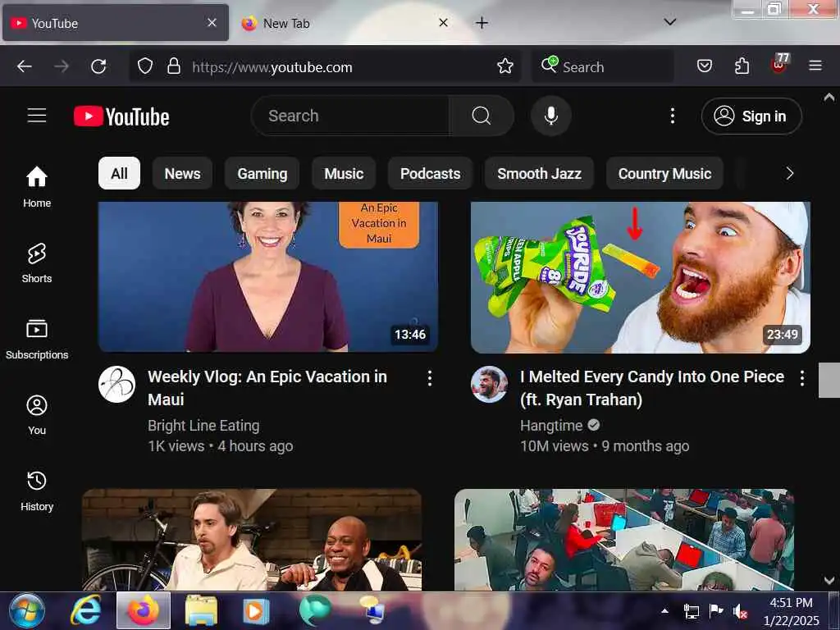Open Subscriptions in the sidebar
Viewport: 840px width, 630px height.
pos(37,339)
